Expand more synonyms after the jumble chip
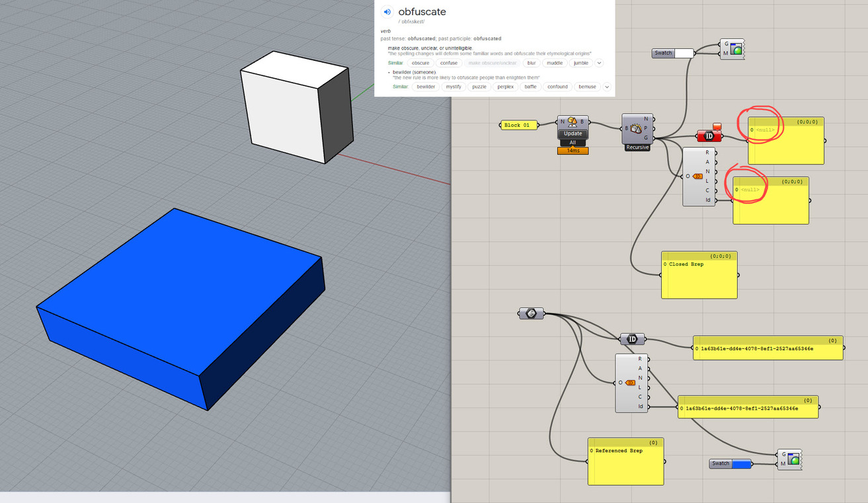Screen dimensions: 868x503 pos(598,63)
